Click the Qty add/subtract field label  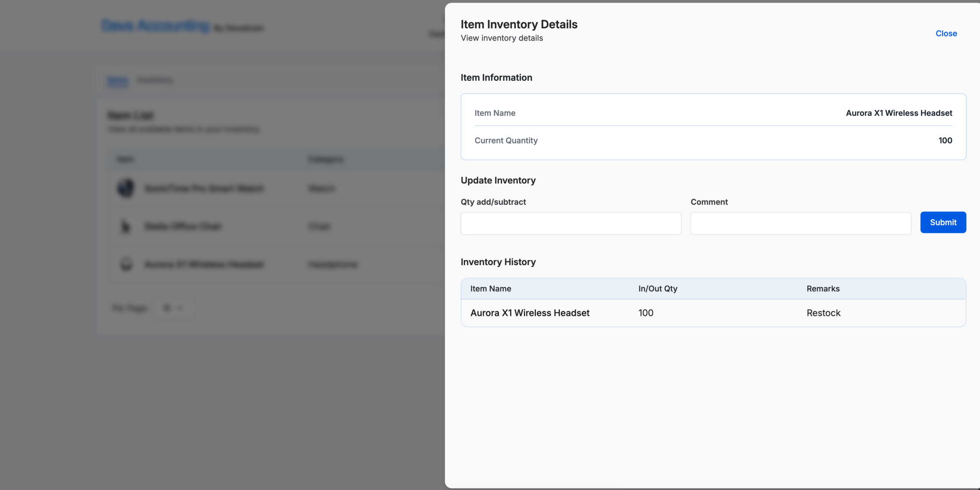[493, 202]
